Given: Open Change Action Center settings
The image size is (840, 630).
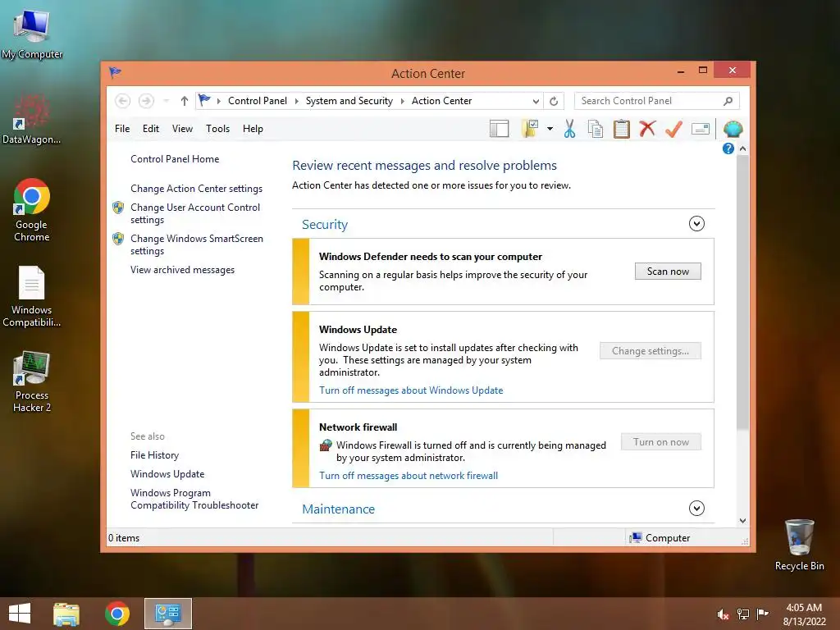Looking at the screenshot, I should coord(196,189).
